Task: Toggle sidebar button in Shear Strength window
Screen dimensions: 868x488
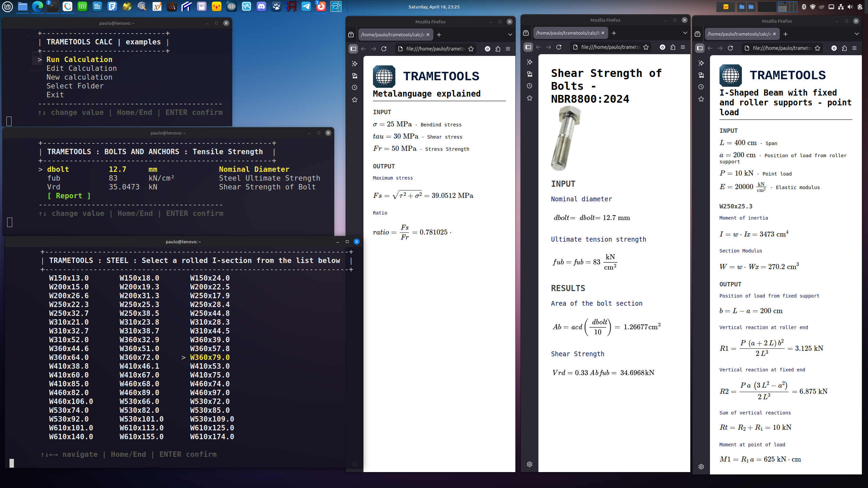Action: (x=528, y=47)
